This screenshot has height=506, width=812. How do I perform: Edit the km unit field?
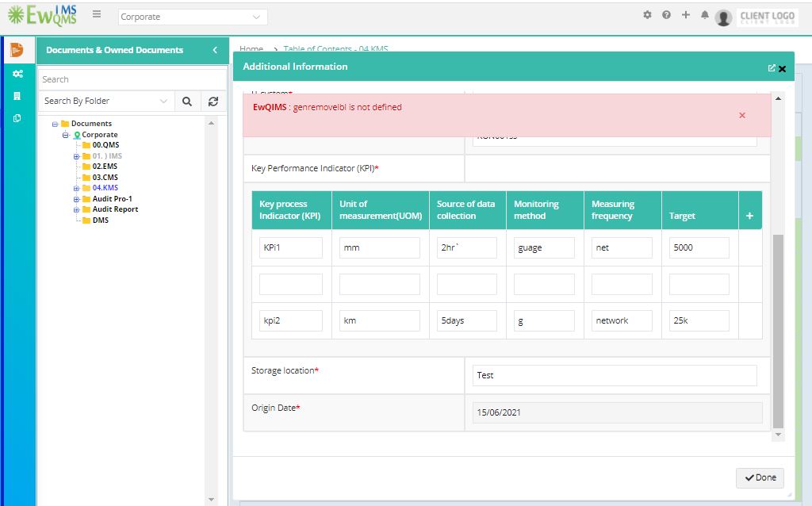point(380,321)
